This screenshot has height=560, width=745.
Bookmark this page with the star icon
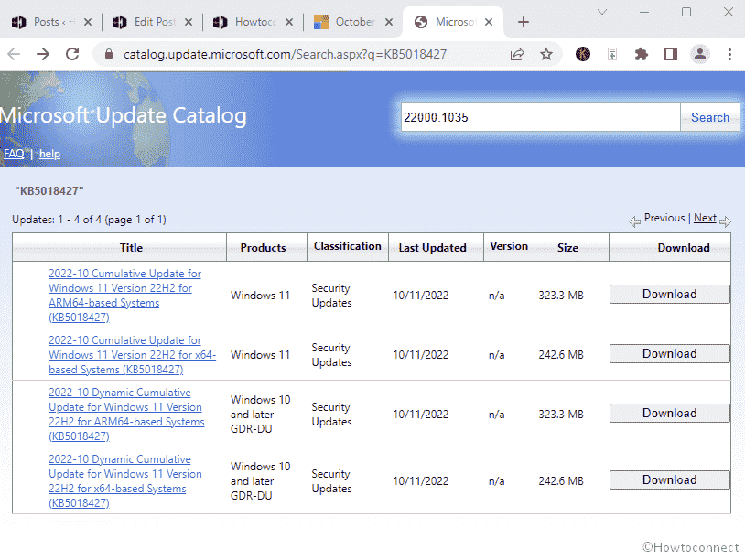[546, 54]
